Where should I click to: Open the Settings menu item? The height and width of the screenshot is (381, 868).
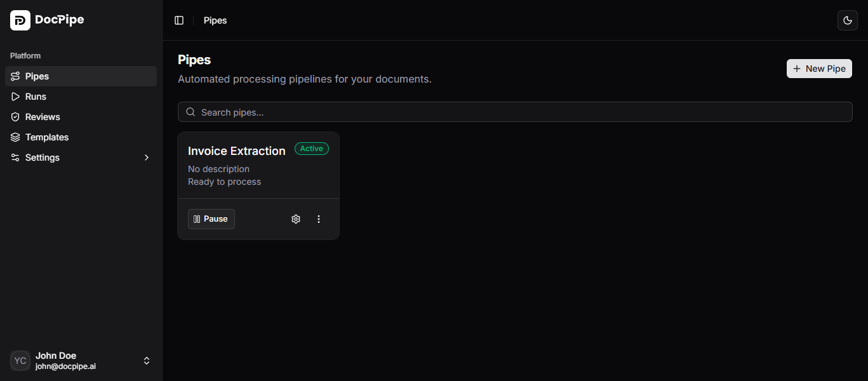click(42, 157)
